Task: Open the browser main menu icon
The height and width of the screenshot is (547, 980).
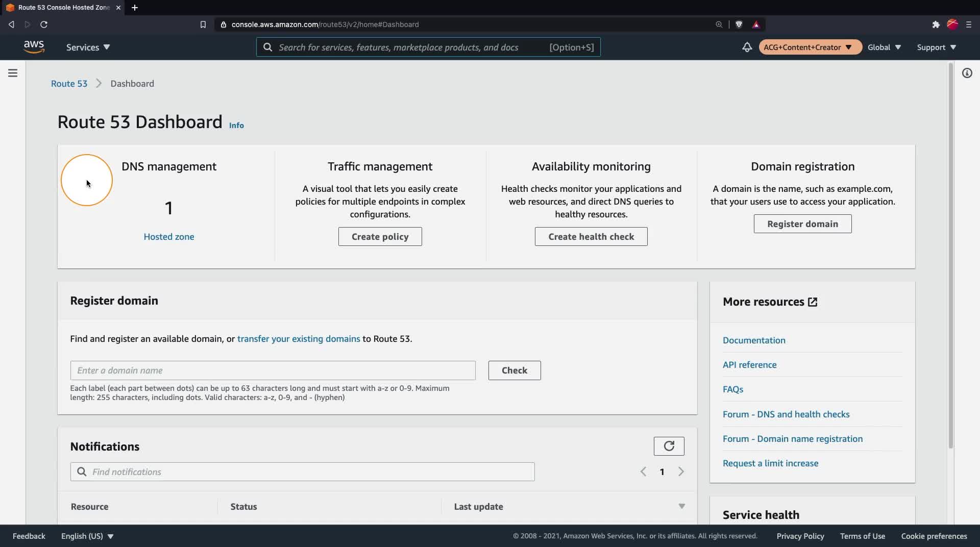Action: [968, 24]
